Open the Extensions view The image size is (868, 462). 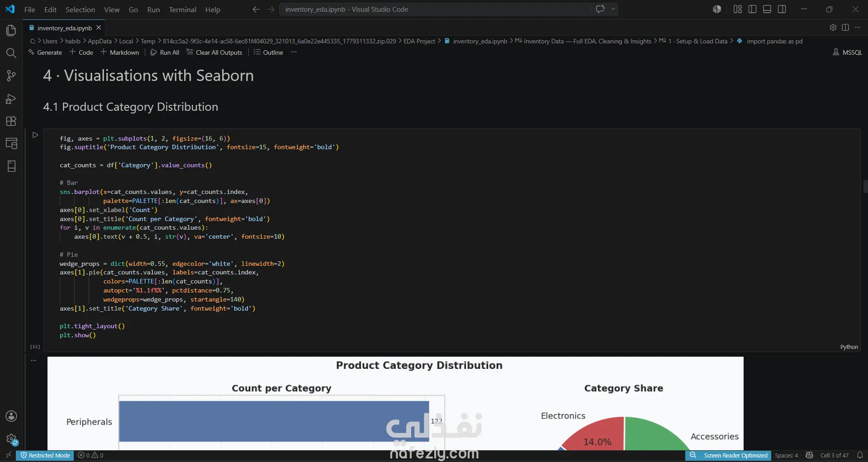click(x=11, y=121)
